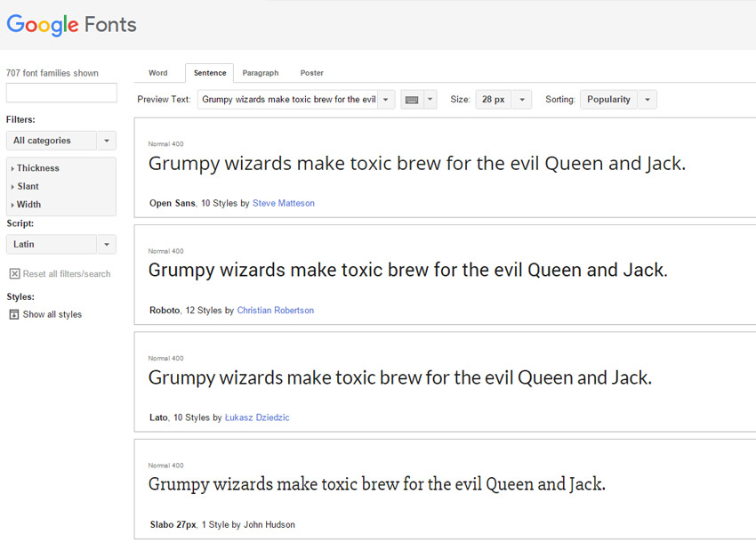Image resolution: width=756 pixels, height=543 pixels.
Task: Click the Open Sans font name
Action: [x=173, y=203]
